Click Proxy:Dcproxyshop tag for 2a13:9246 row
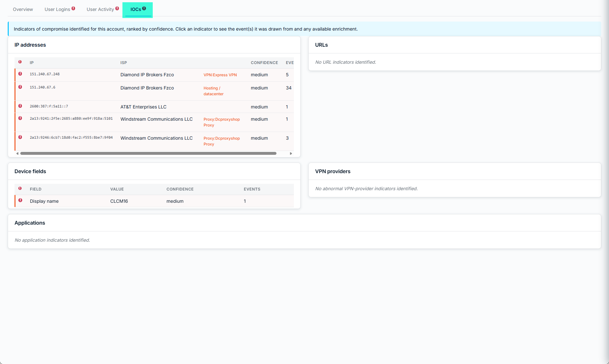 click(x=222, y=141)
